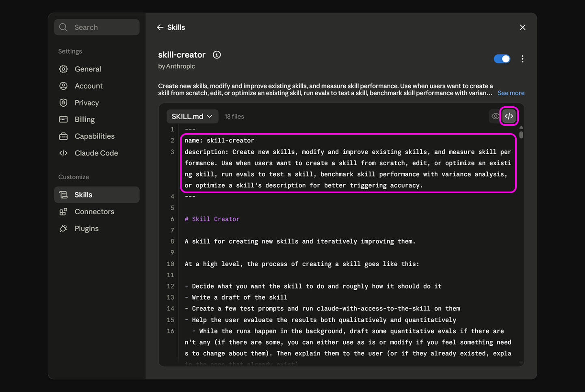Screen dimensions: 585x392
Task: Open Billing settings
Action: pos(97,119)
